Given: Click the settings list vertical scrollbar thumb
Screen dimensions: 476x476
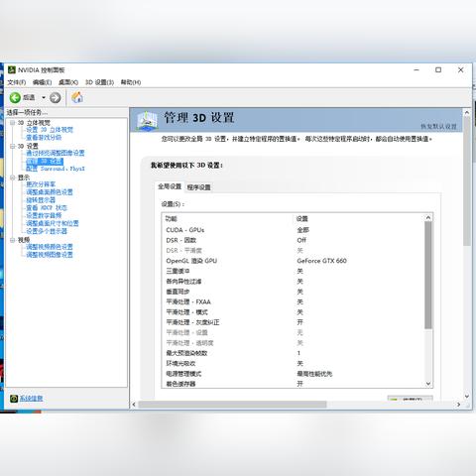Looking at the screenshot, I should [x=428, y=275].
